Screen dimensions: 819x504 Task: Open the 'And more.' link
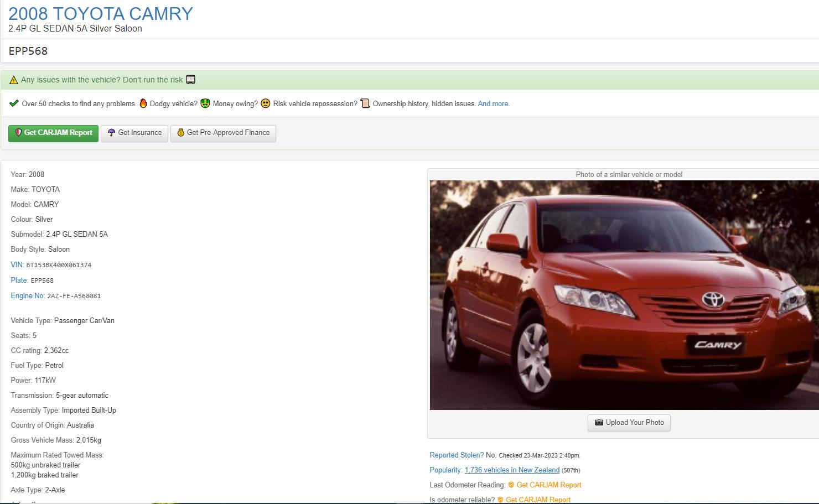(494, 103)
